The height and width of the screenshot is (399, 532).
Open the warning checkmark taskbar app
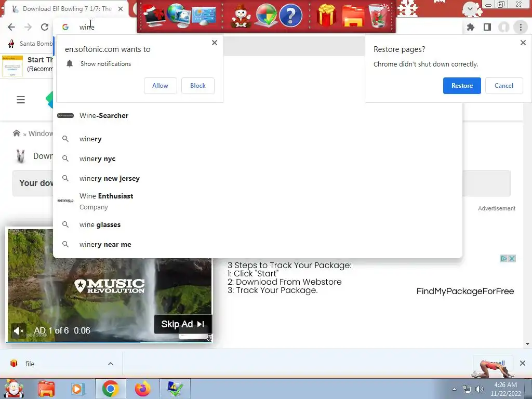tap(175, 389)
